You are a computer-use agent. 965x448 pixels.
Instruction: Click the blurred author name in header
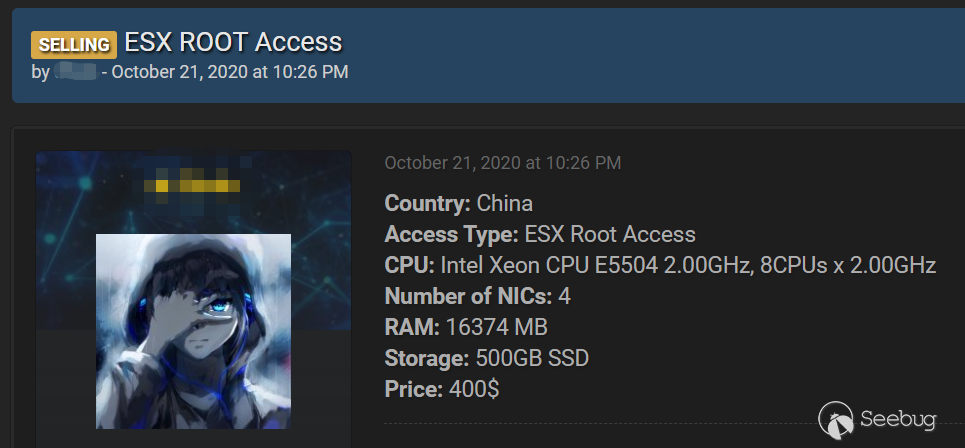tap(76, 72)
